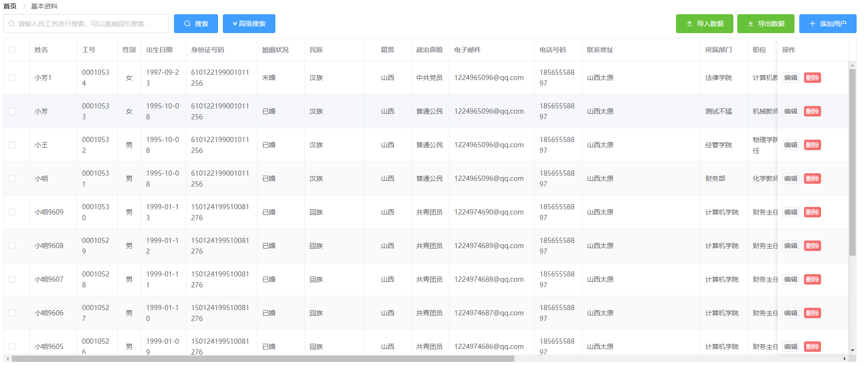This screenshot has width=868, height=366.
Task: Select the header select-all checkbox
Action: (12, 50)
